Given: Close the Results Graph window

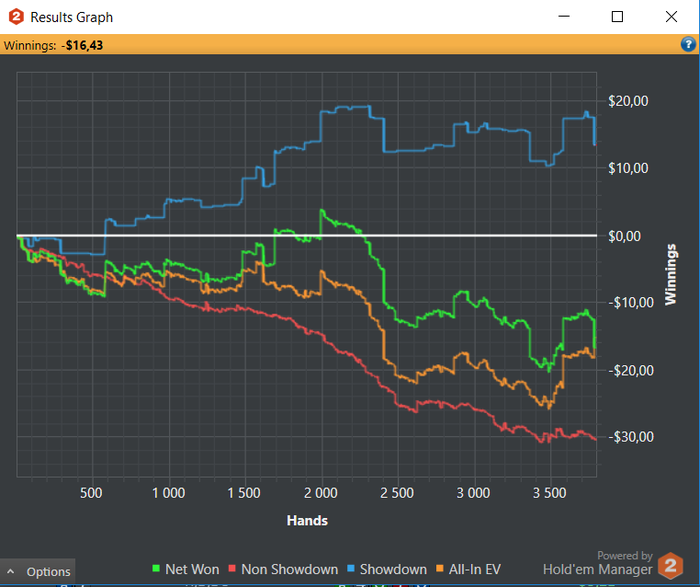Looking at the screenshot, I should coord(671,17).
